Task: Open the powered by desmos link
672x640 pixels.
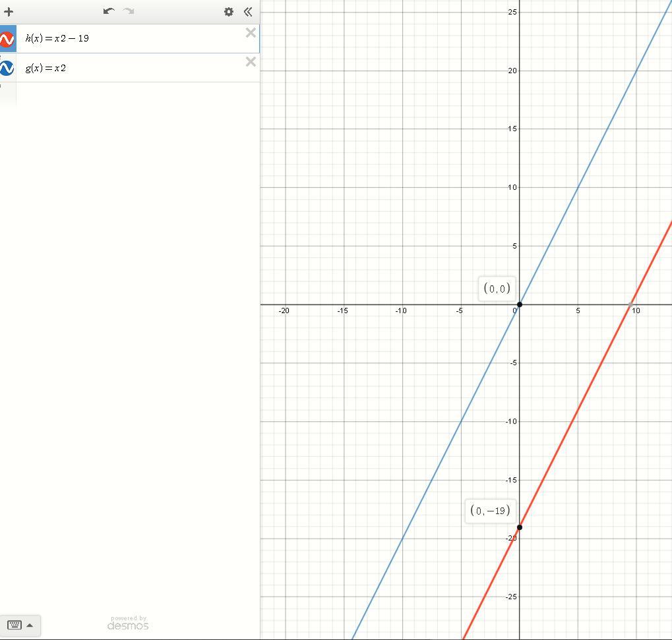Action: click(128, 624)
